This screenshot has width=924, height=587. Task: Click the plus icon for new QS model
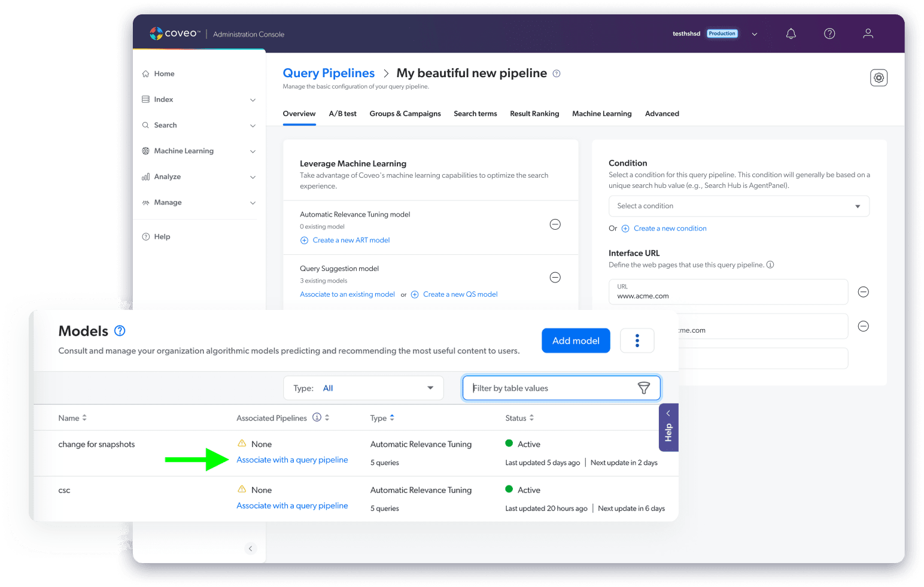pos(415,294)
